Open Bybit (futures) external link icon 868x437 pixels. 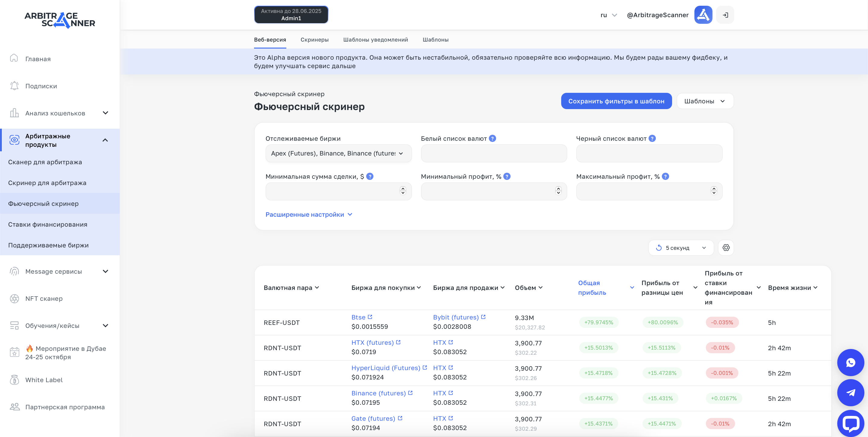pyautogui.click(x=483, y=317)
